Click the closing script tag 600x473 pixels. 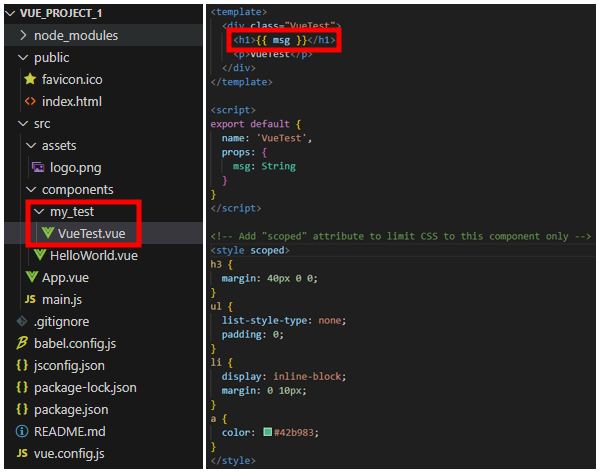click(236, 208)
